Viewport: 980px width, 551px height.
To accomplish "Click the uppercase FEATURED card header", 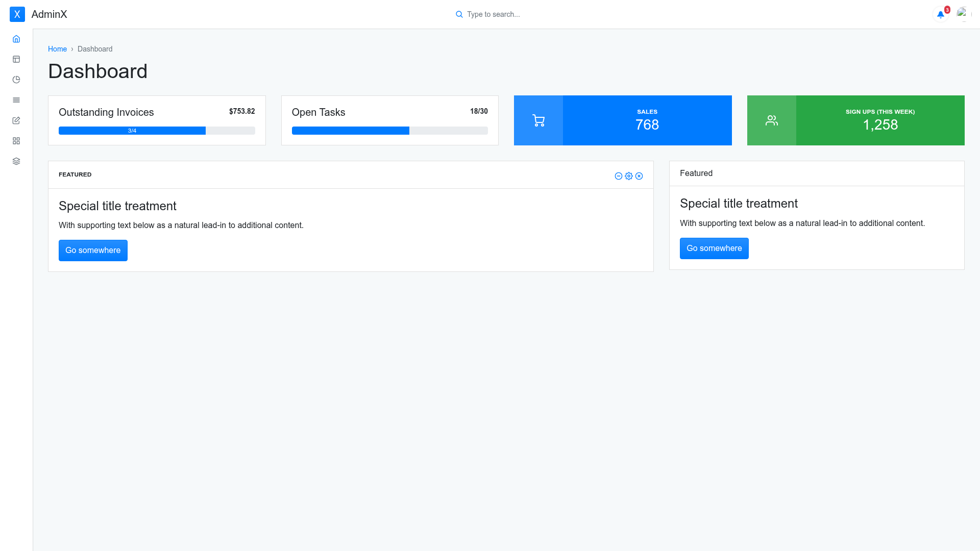I will [x=75, y=174].
